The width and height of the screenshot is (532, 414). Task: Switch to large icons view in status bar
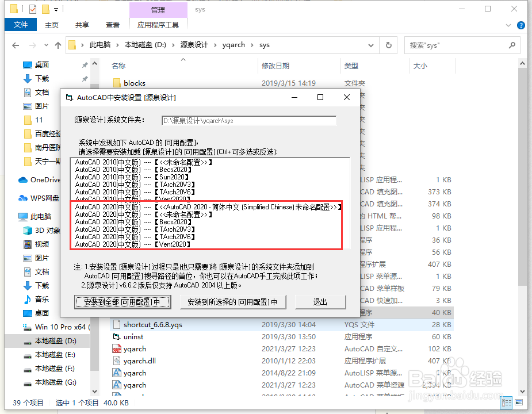tap(519, 402)
